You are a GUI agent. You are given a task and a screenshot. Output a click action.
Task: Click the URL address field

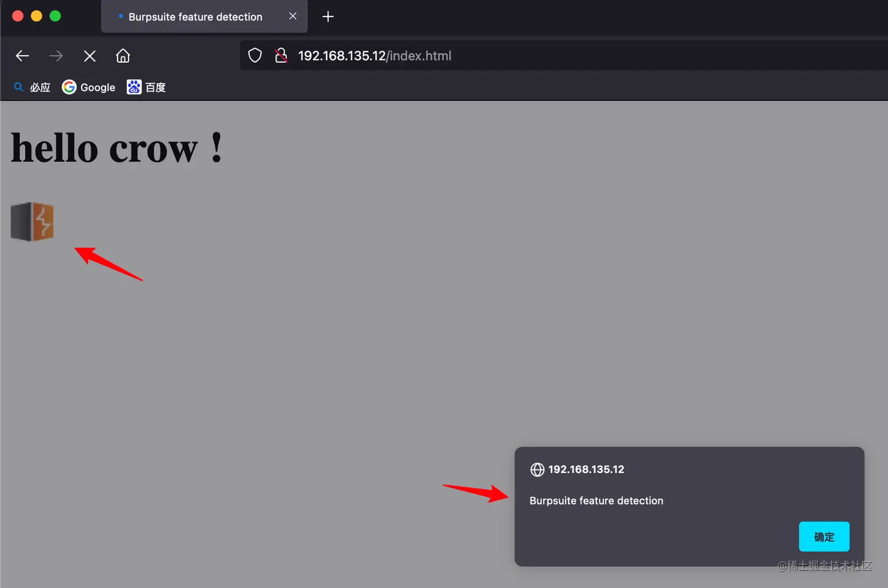click(x=564, y=56)
